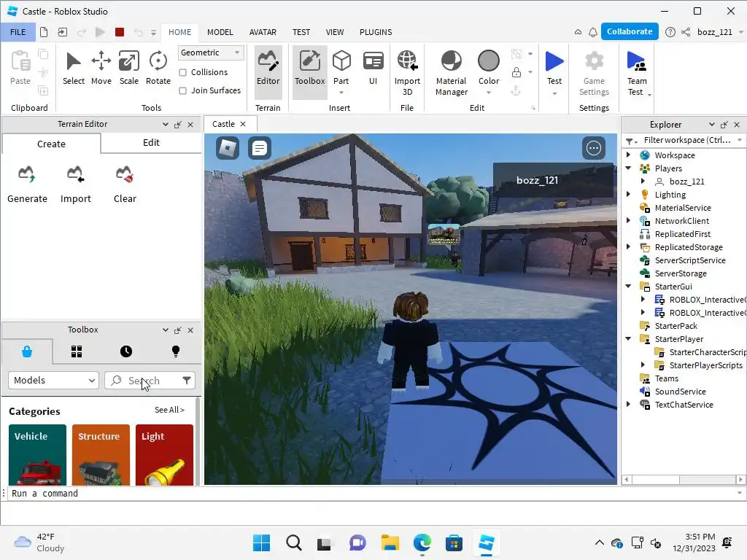Click the Collaborate button
747x560 pixels.
pos(630,31)
